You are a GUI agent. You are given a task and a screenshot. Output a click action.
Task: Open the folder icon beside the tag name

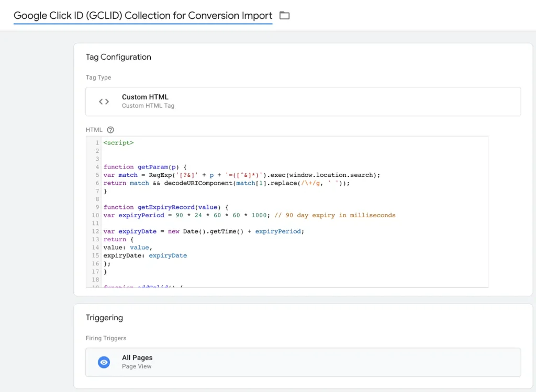point(284,16)
